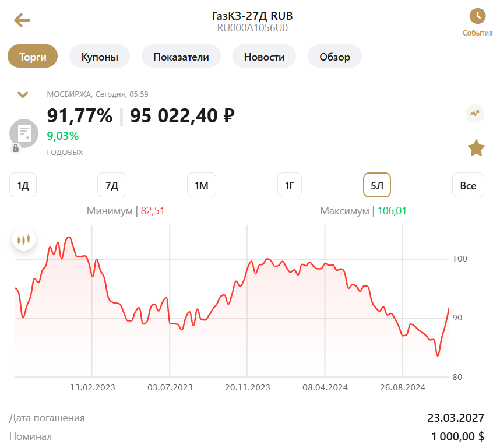The height and width of the screenshot is (448, 493).
Task: Switch chart to 1Г period
Action: click(290, 186)
